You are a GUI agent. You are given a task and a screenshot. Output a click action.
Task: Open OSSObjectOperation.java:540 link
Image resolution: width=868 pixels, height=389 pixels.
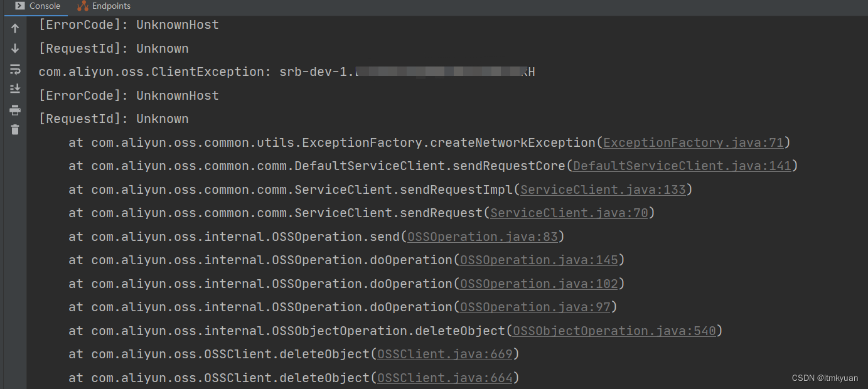click(614, 330)
